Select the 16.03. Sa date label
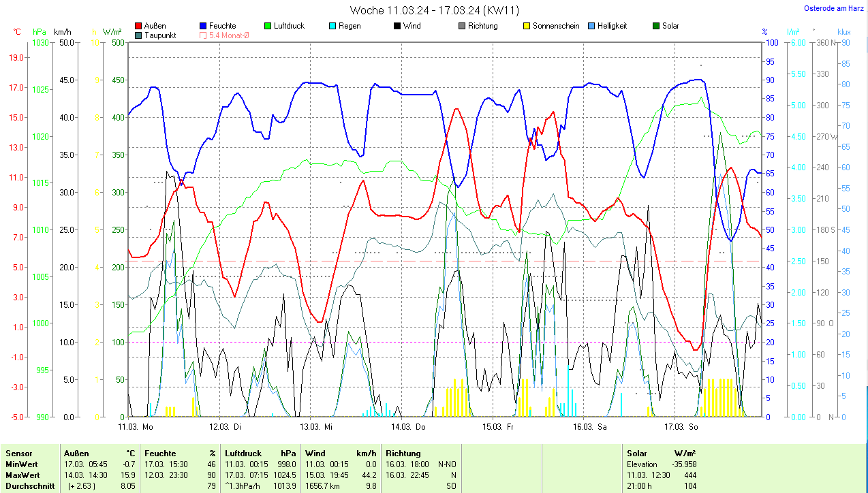The width and height of the screenshot is (868, 493). point(589,427)
